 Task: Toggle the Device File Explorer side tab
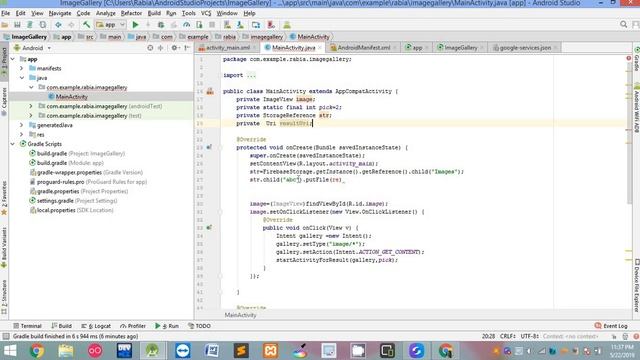636,285
